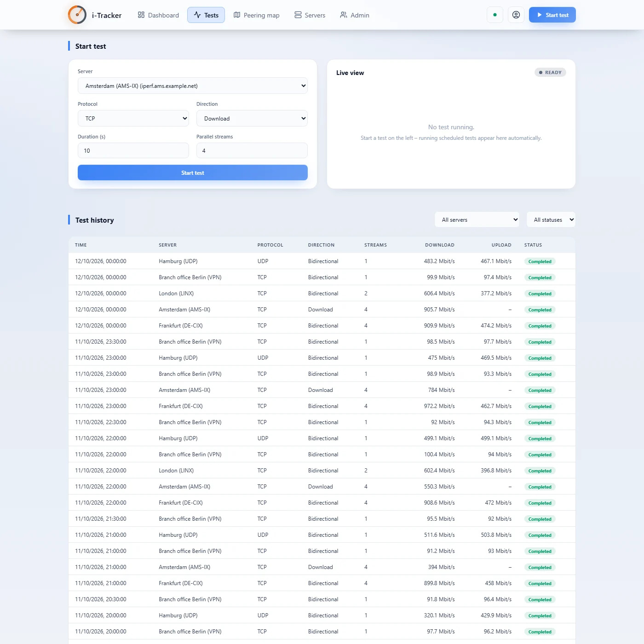Viewport: 644px width, 644px height.
Task: Click the Tests activity pulse icon
Action: (x=197, y=15)
